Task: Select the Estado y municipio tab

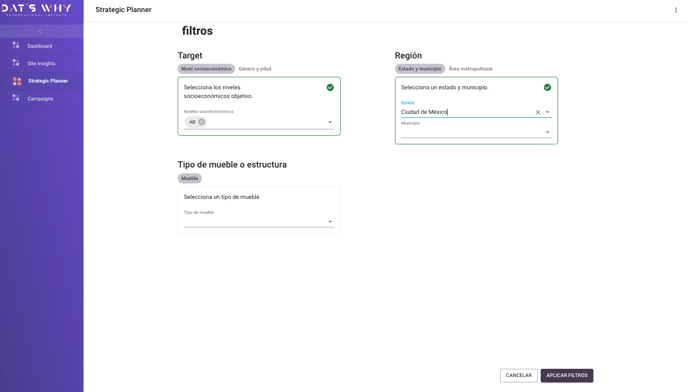Action: 420,69
